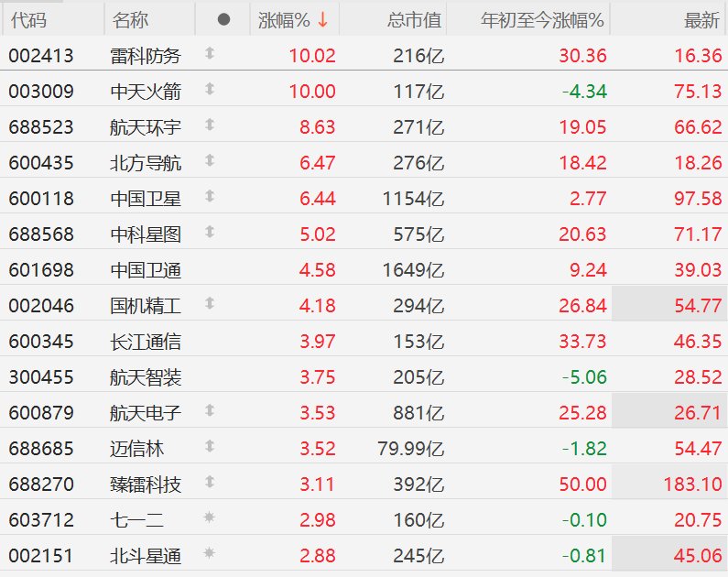Select stock code 688270
Screen dimensions: 728x577
pos(41,484)
